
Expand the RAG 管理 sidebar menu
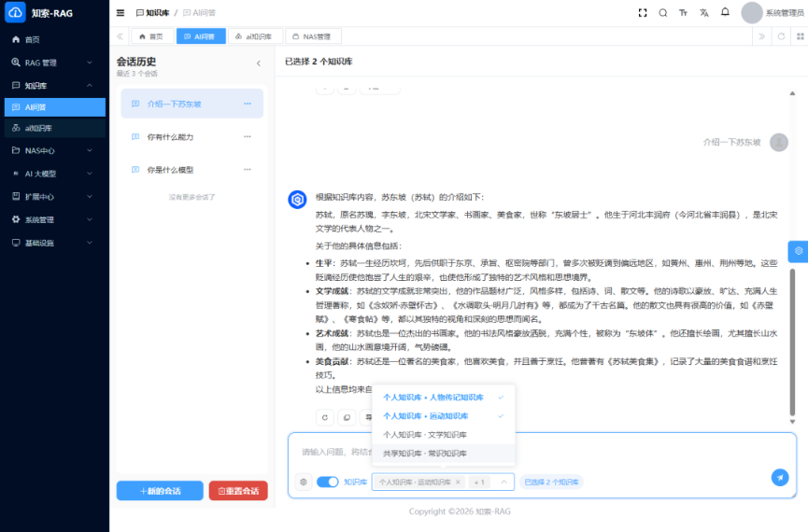[54, 63]
